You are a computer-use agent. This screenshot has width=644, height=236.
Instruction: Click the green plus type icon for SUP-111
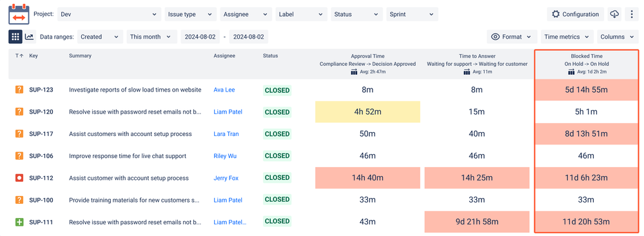coord(19,222)
